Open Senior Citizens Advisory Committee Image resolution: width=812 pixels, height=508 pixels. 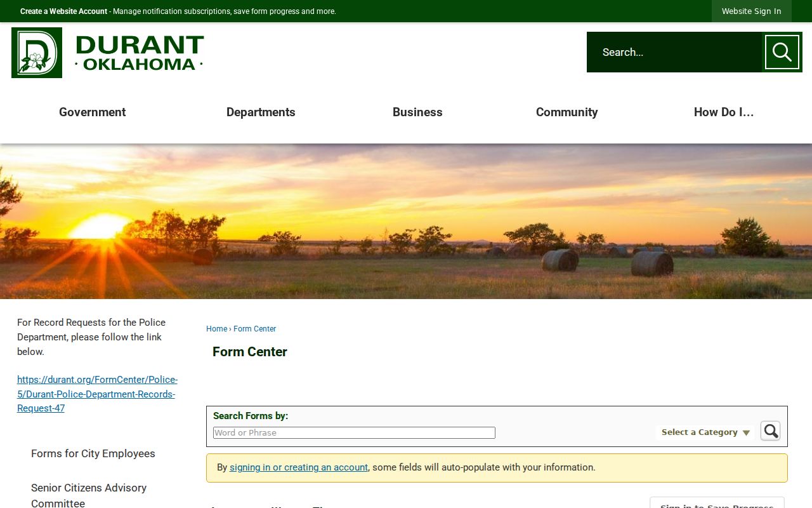(x=89, y=495)
